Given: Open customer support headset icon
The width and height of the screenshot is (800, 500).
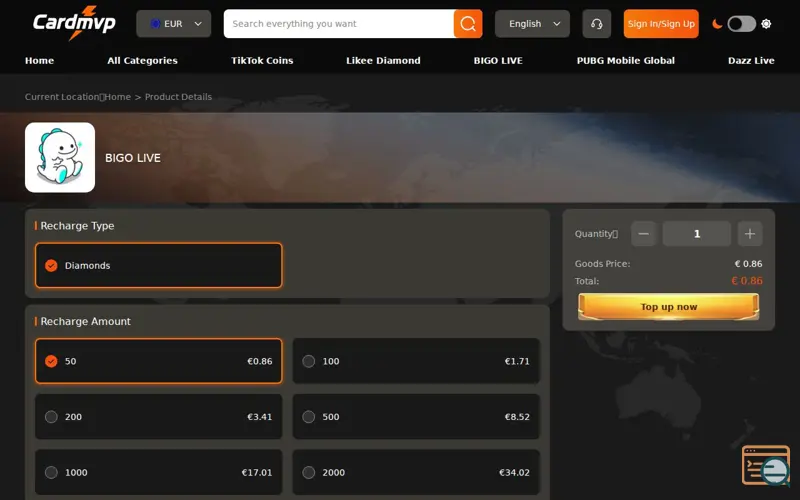Looking at the screenshot, I should coord(596,23).
